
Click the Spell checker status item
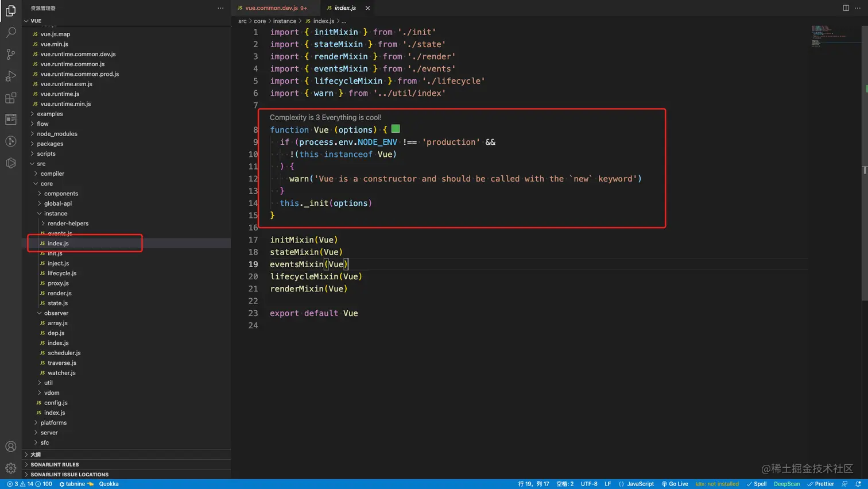coord(757,484)
